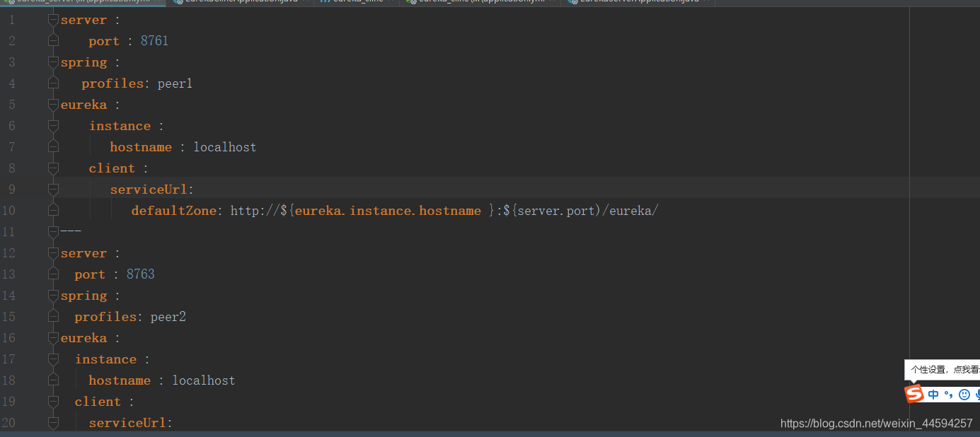
Task: Click the port value 8761
Action: tap(154, 41)
